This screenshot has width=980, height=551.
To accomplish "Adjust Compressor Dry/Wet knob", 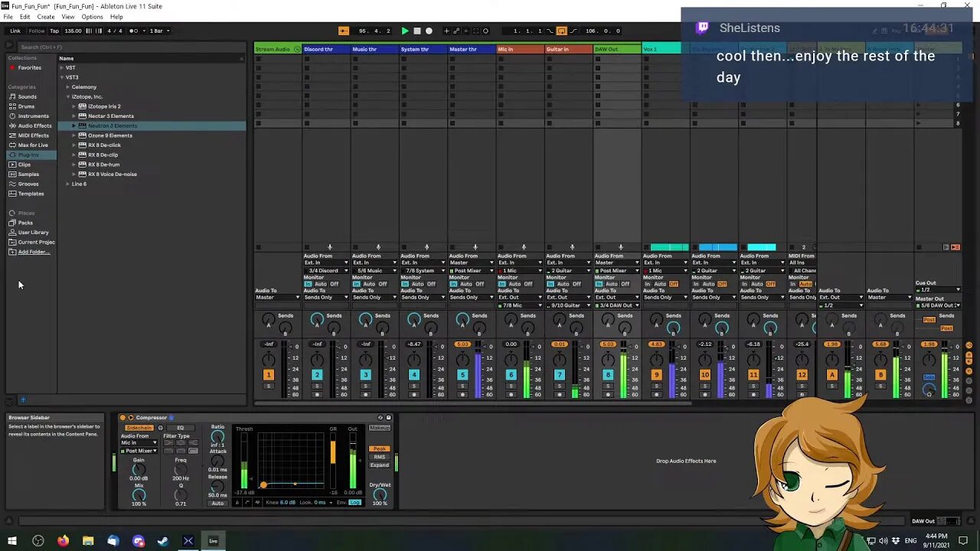I will pos(380,494).
